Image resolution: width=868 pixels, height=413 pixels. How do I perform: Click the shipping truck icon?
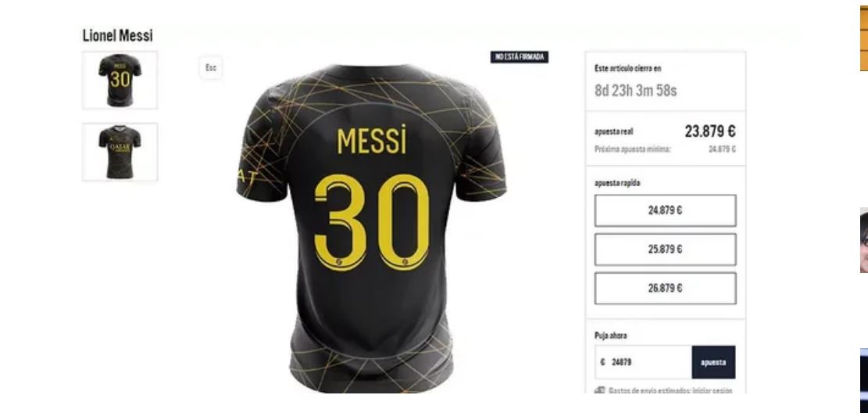tap(599, 390)
